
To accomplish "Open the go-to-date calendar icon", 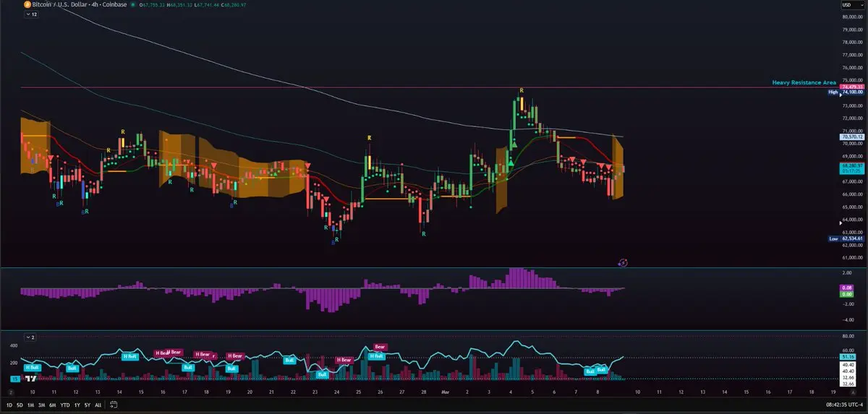I will click(114, 405).
